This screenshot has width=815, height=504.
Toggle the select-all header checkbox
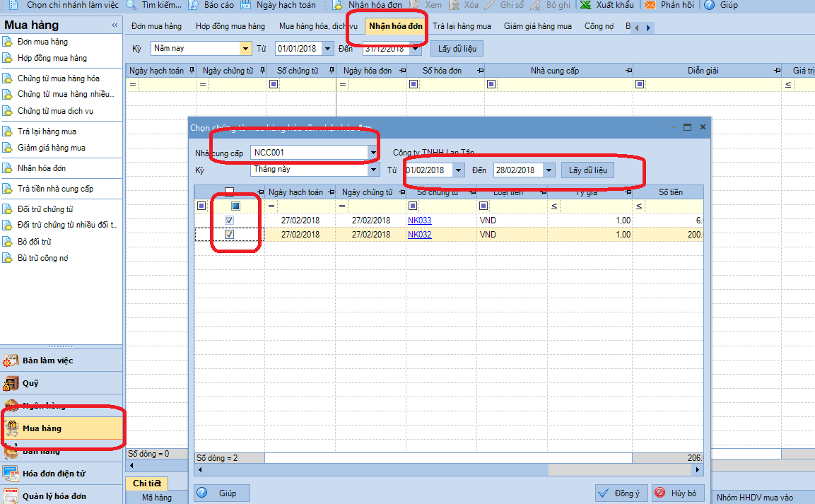click(x=229, y=191)
